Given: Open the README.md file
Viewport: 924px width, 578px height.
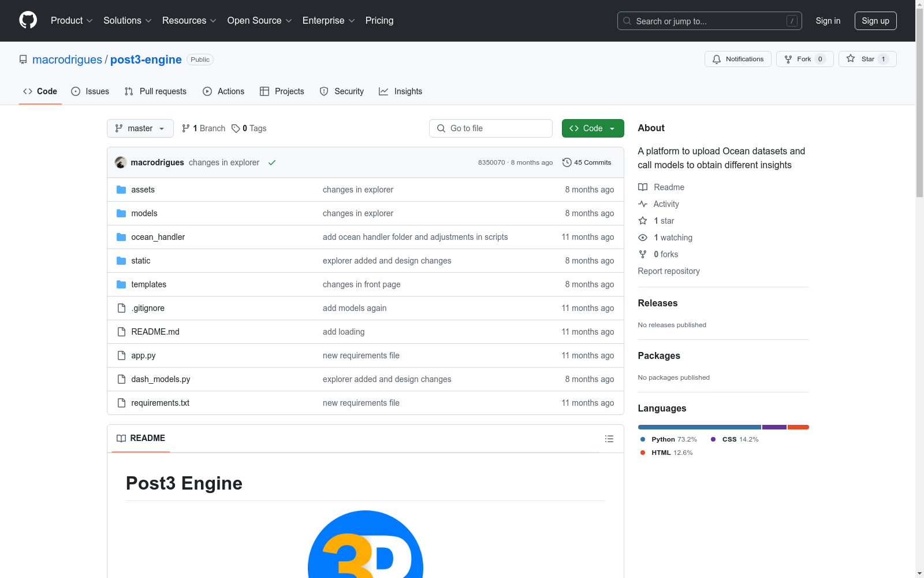Looking at the screenshot, I should (155, 332).
